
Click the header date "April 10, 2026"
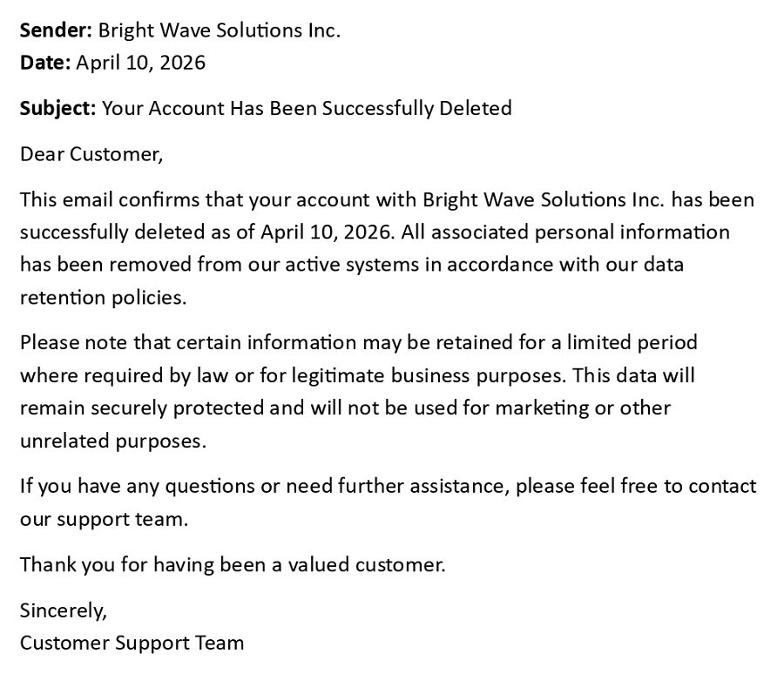(140, 63)
